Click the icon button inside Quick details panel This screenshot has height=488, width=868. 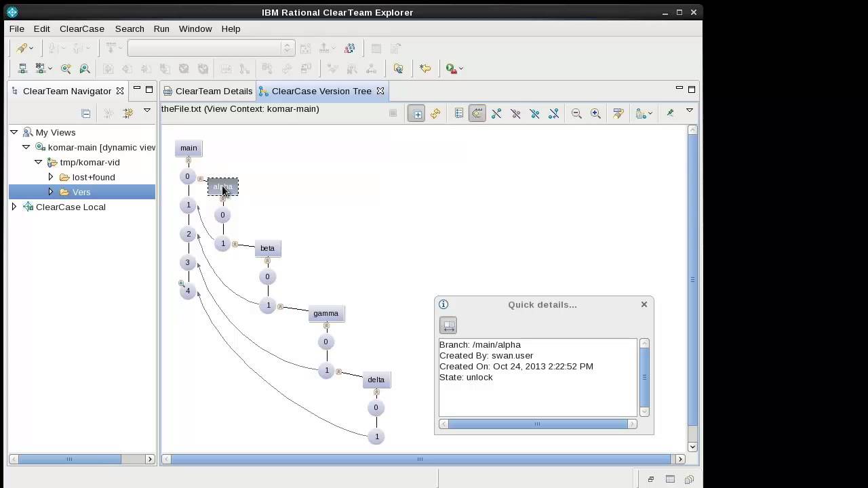point(448,325)
